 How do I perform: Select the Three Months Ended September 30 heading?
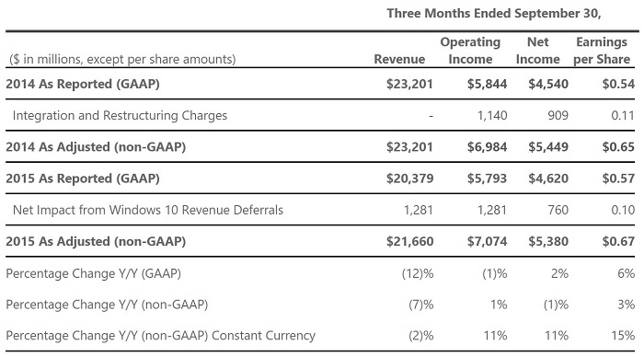pyautogui.click(x=494, y=14)
